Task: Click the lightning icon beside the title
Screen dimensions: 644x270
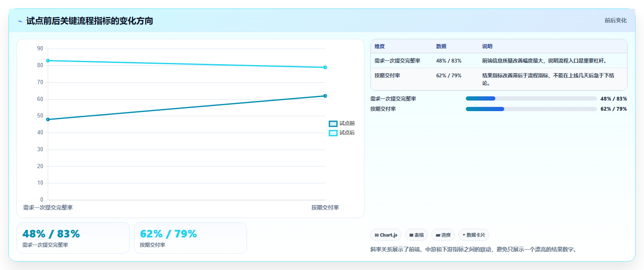Action: pyautogui.click(x=20, y=21)
